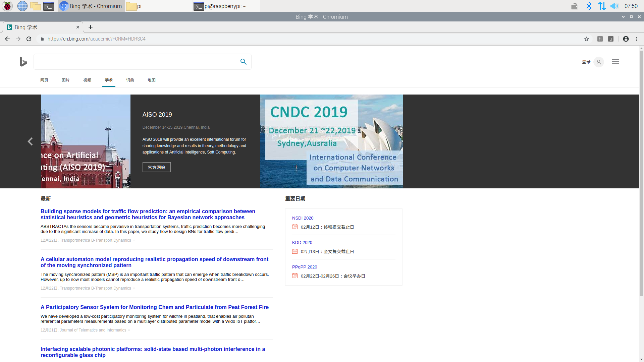
Task: Click the 最新 heading
Action: (46, 199)
